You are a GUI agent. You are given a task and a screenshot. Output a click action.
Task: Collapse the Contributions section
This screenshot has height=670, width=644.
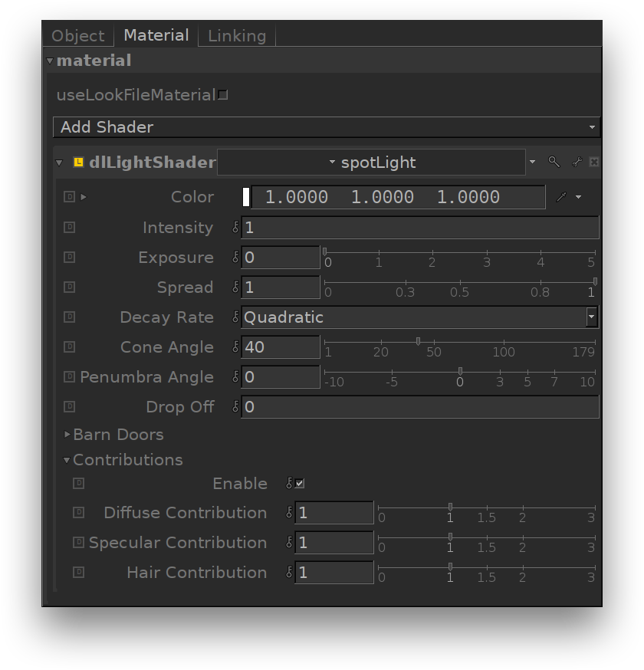pos(67,460)
